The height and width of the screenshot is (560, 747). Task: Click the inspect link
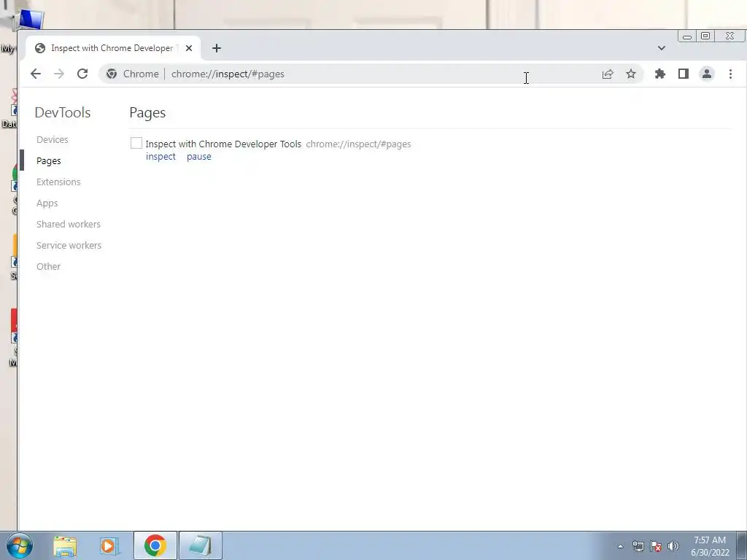(x=160, y=157)
